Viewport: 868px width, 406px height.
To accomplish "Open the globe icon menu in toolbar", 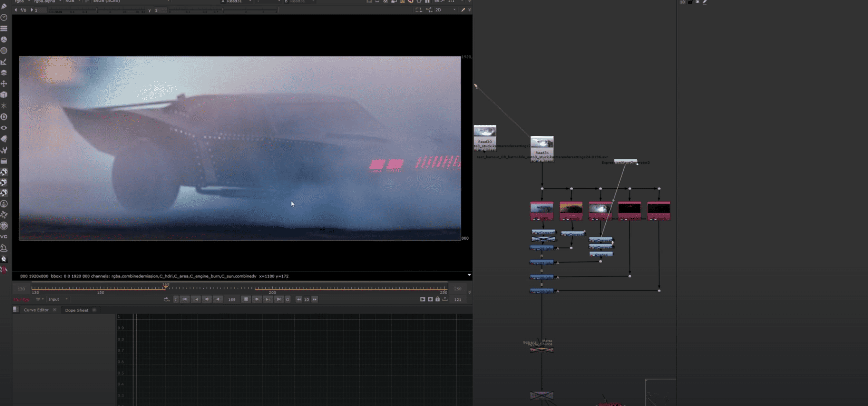I will (4, 226).
